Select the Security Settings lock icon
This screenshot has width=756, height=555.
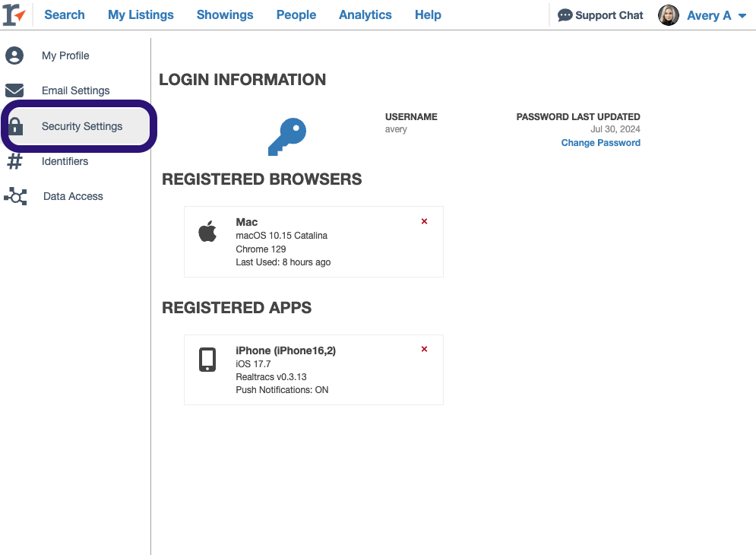tap(15, 125)
